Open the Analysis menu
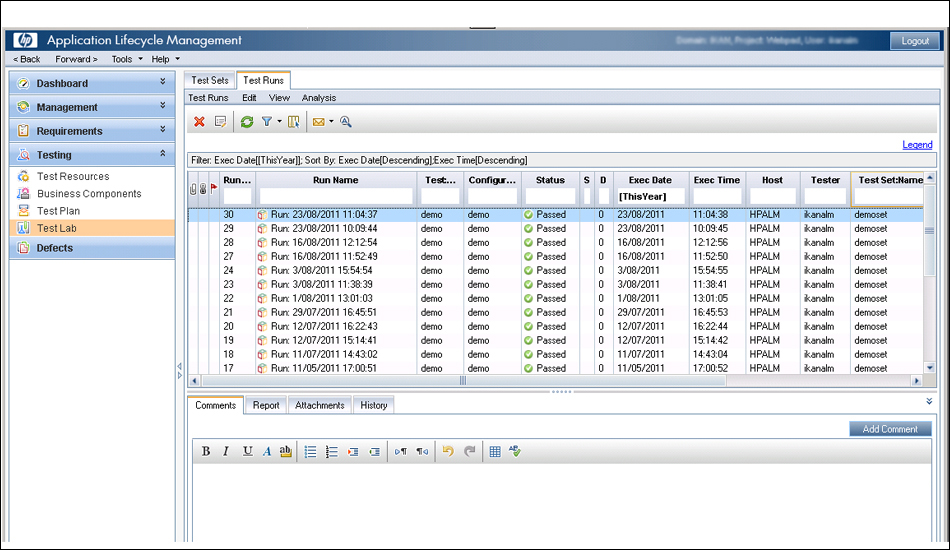 tap(319, 98)
